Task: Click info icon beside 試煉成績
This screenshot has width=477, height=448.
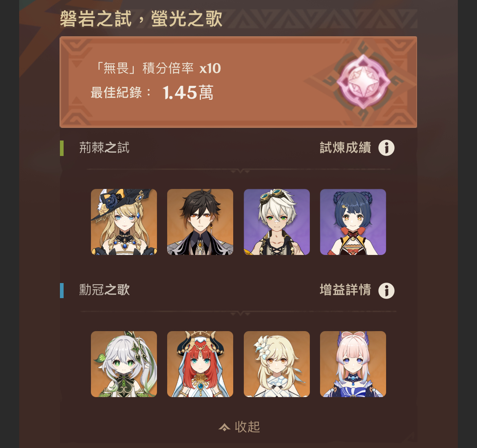Action: (x=386, y=148)
